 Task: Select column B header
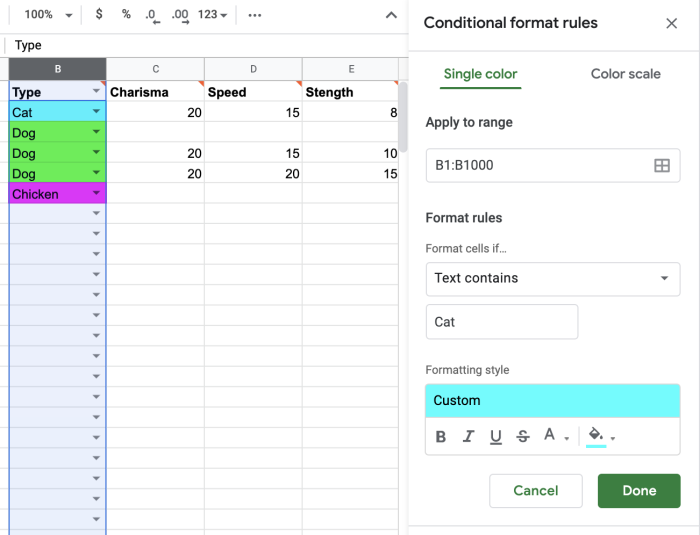tap(58, 69)
